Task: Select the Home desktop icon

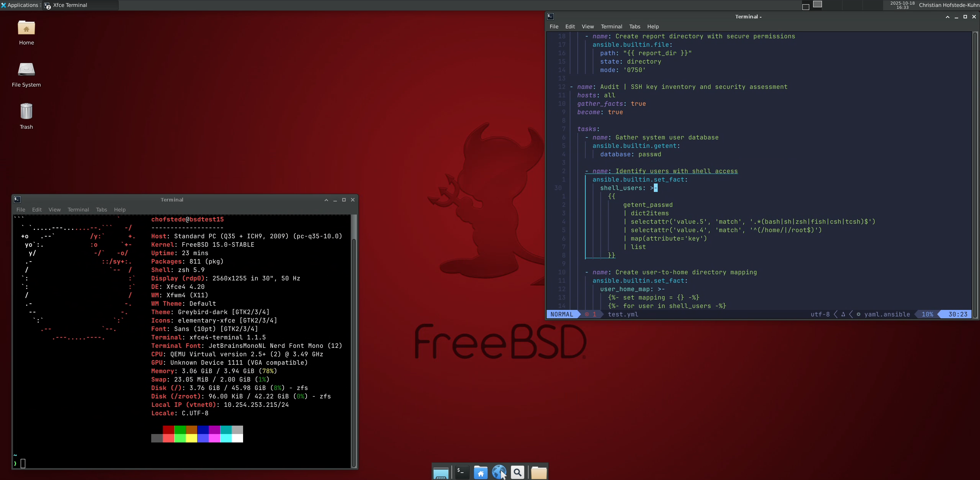Action: click(26, 32)
